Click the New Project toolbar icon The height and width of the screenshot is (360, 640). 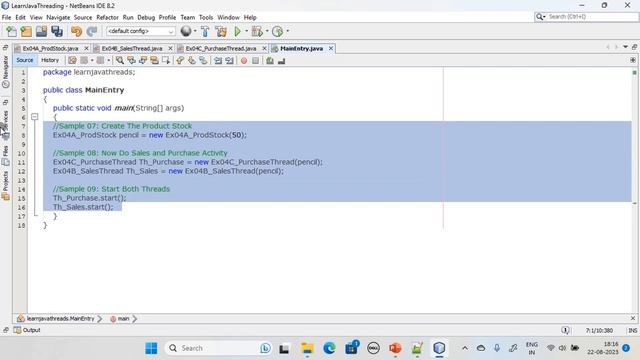(x=26, y=31)
